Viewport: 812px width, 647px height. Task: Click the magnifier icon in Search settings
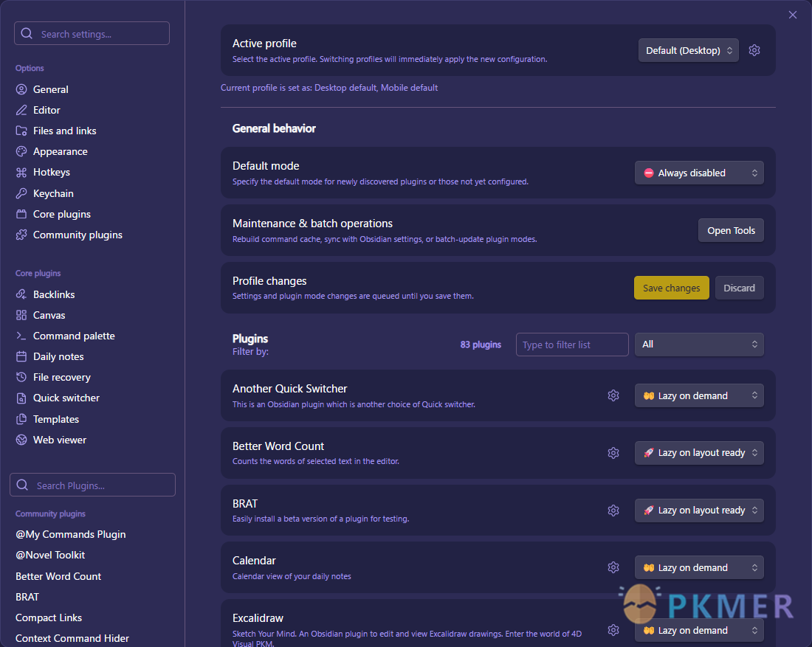[27, 34]
